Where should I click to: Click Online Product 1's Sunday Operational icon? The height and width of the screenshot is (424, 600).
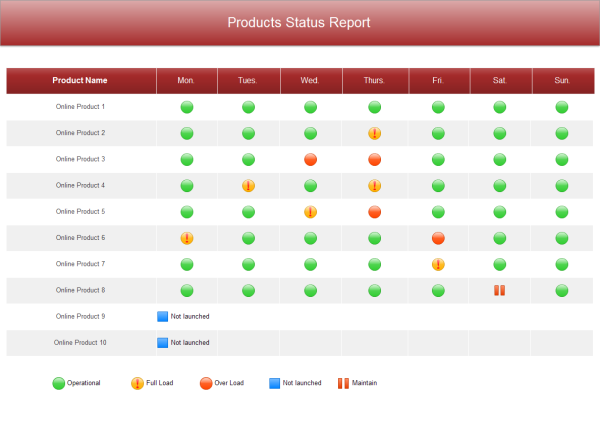562,107
